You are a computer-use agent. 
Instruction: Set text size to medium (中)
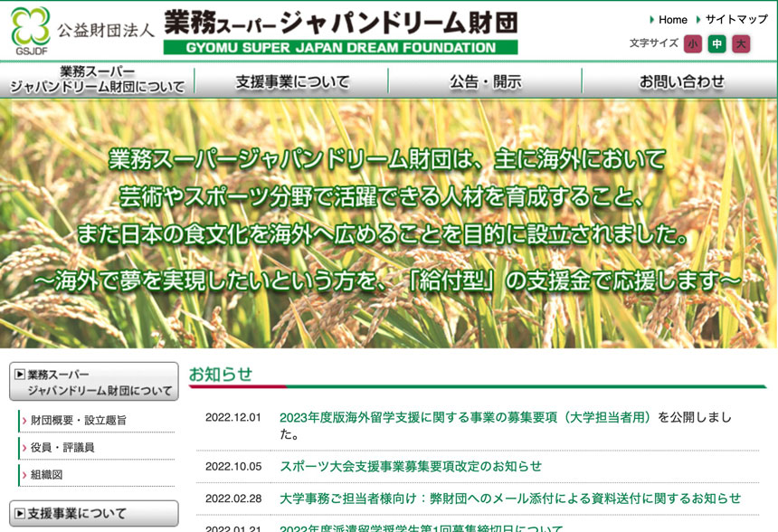(x=717, y=43)
